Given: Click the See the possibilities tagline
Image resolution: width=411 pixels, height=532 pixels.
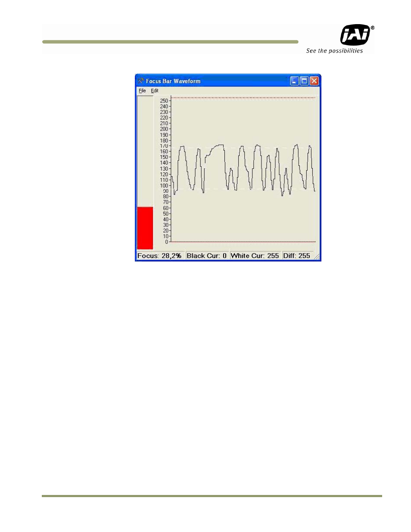Looking at the screenshot, I should coord(334,51).
